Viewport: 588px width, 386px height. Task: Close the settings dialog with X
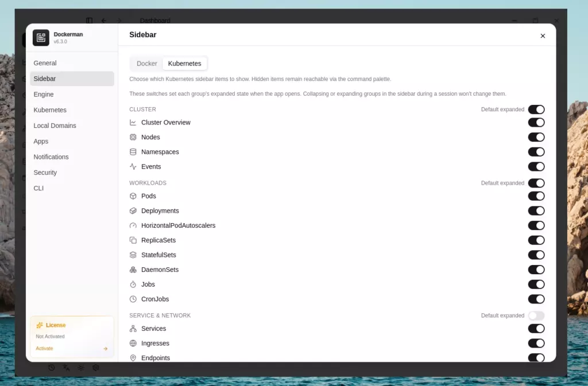click(x=543, y=36)
